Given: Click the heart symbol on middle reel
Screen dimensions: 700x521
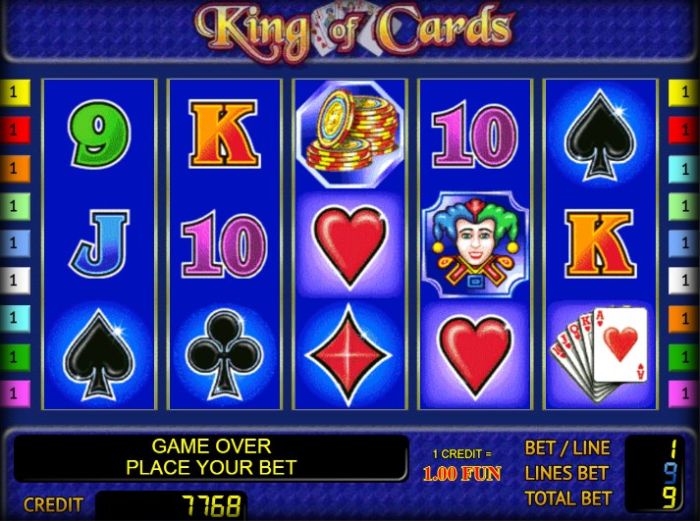Looking at the screenshot, I should coord(350,245).
